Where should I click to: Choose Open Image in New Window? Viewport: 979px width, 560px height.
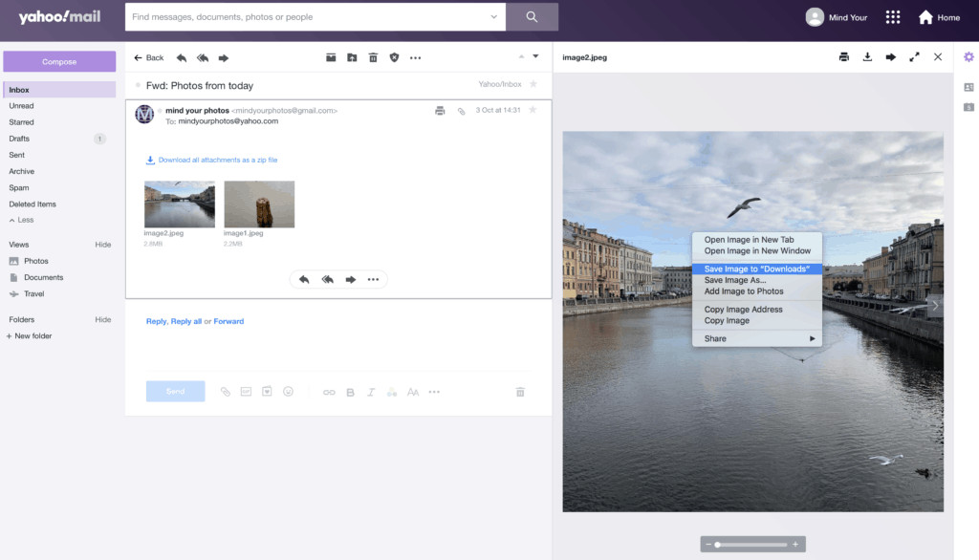click(x=757, y=251)
